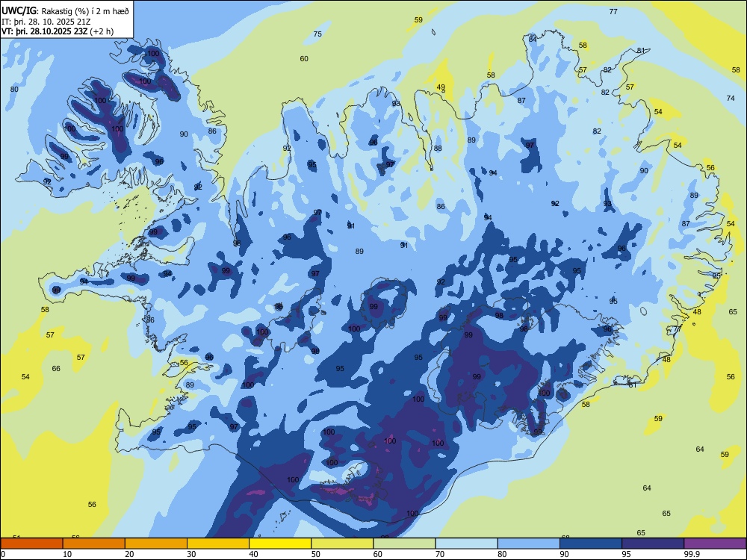Select the '70' legend scale label
Image resolution: width=747 pixels, height=560 pixels.
pos(440,554)
